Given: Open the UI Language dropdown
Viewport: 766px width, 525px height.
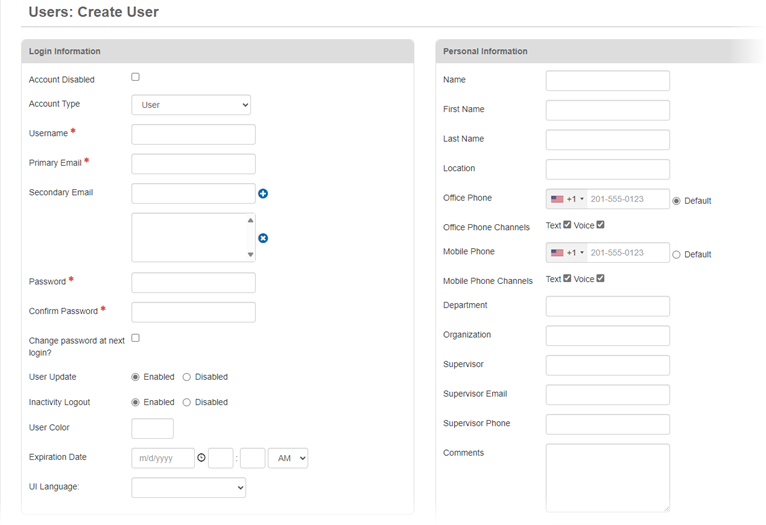Looking at the screenshot, I should pyautogui.click(x=188, y=488).
